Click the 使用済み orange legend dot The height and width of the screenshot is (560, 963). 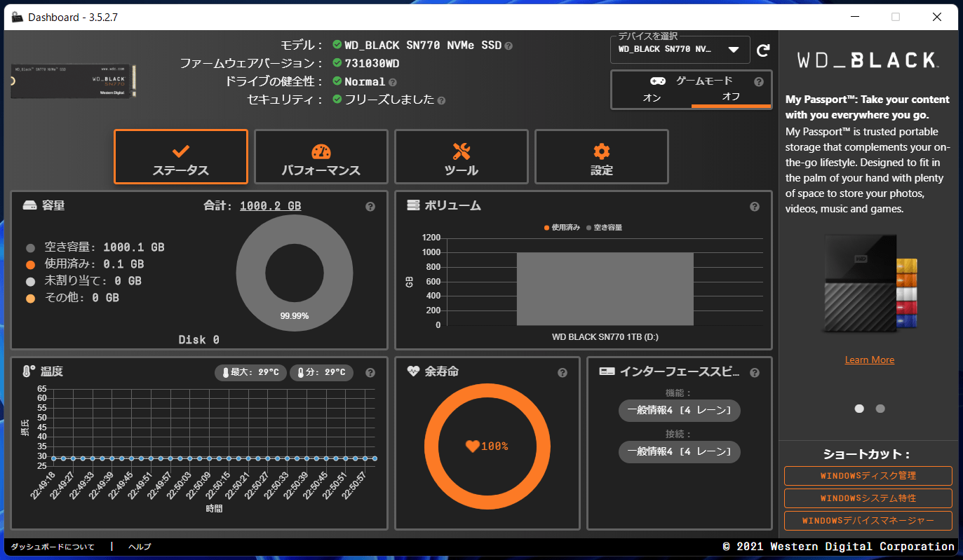(30, 265)
